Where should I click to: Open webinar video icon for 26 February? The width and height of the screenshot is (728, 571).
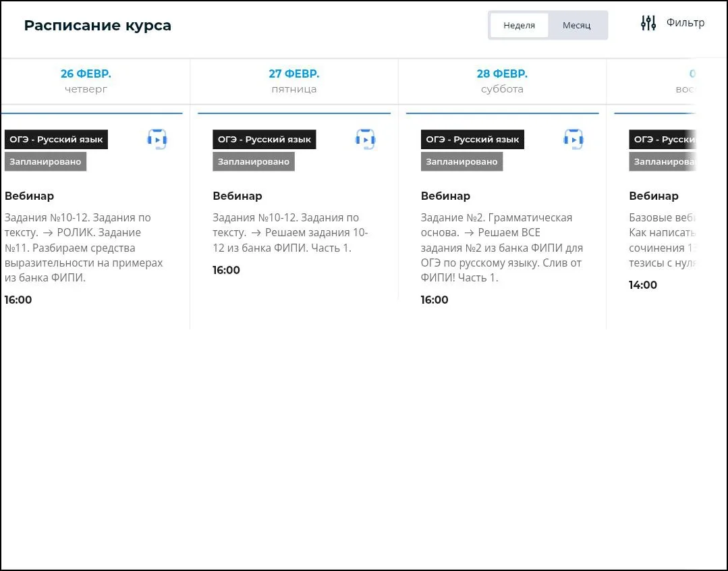[157, 140]
